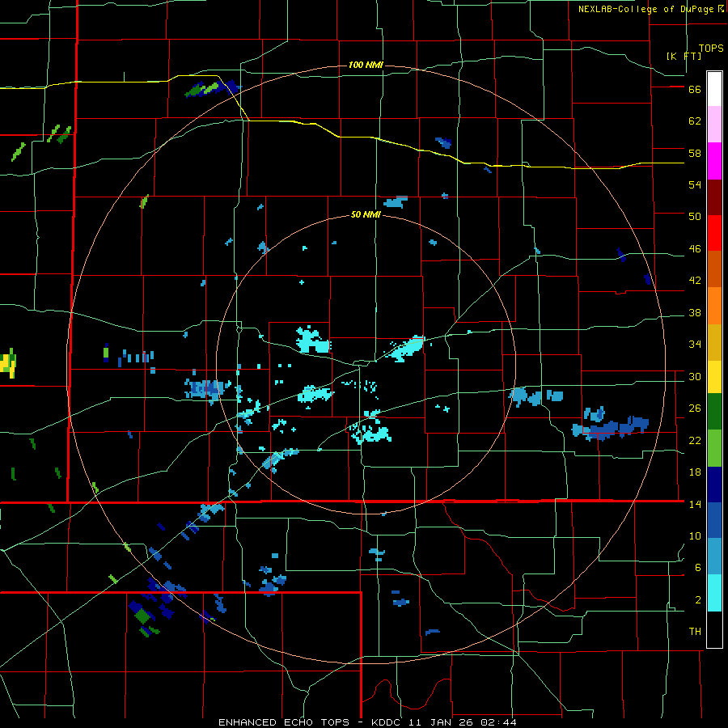Choose the dark green legend color band
The width and height of the screenshot is (728, 728).
coord(714,412)
